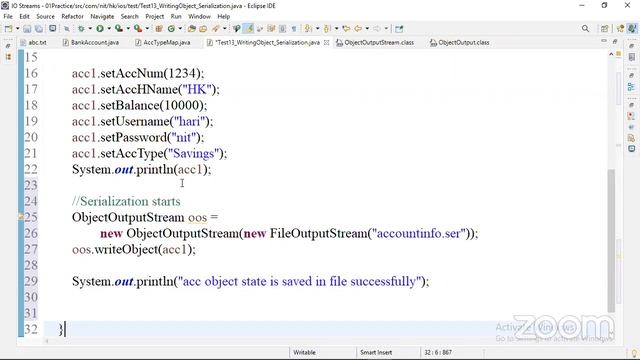The image size is (640, 360).
Task: Expand the Debug dropdown arrow
Action: pyautogui.click(x=90, y=29)
